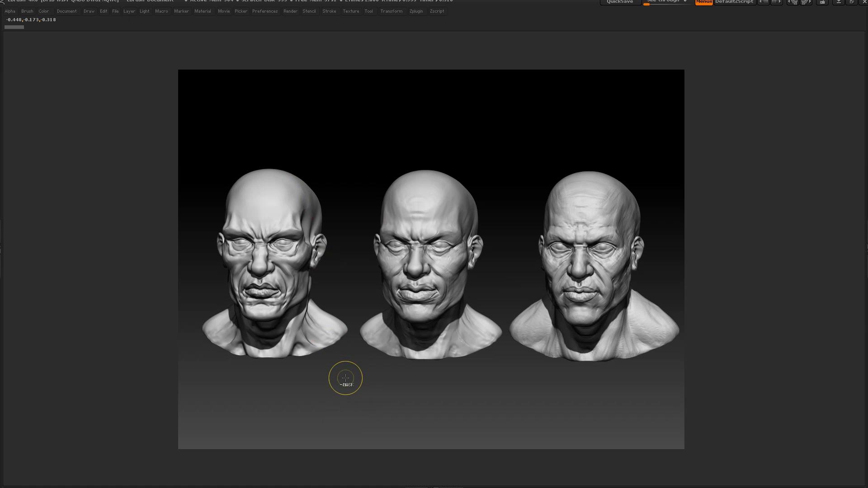The height and width of the screenshot is (488, 868).
Task: Click the hide/minimize-to-tray arrow icon
Action: 839,2
